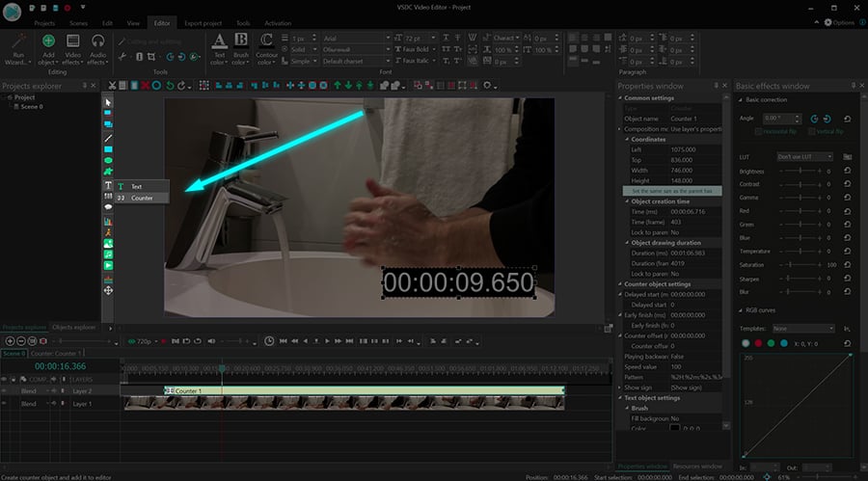
Task: Select Counter from the text popup menu
Action: (142, 198)
